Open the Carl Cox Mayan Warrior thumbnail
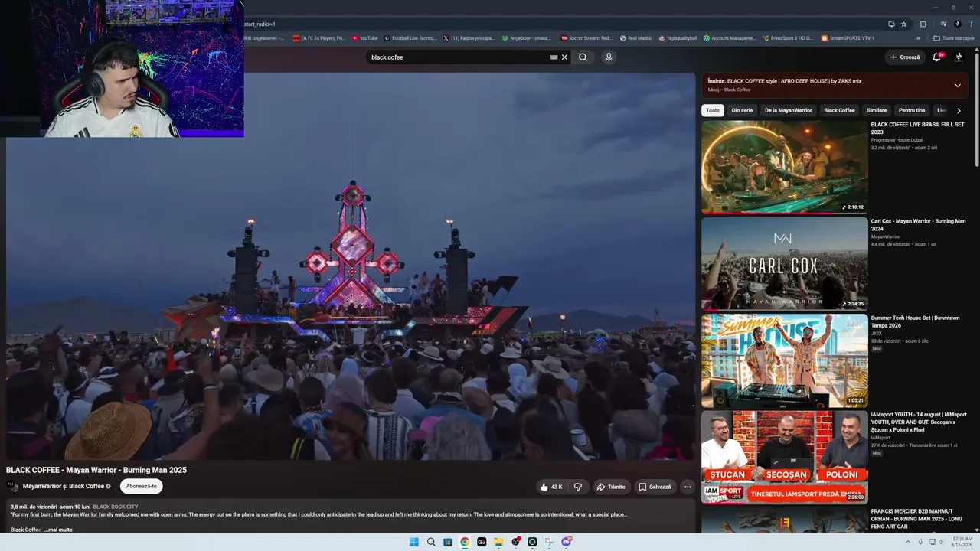980x551 pixels. 785,264
